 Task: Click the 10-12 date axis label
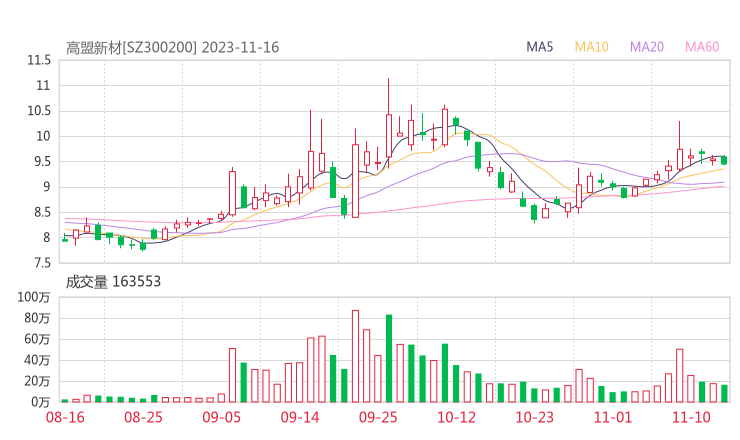(x=456, y=417)
